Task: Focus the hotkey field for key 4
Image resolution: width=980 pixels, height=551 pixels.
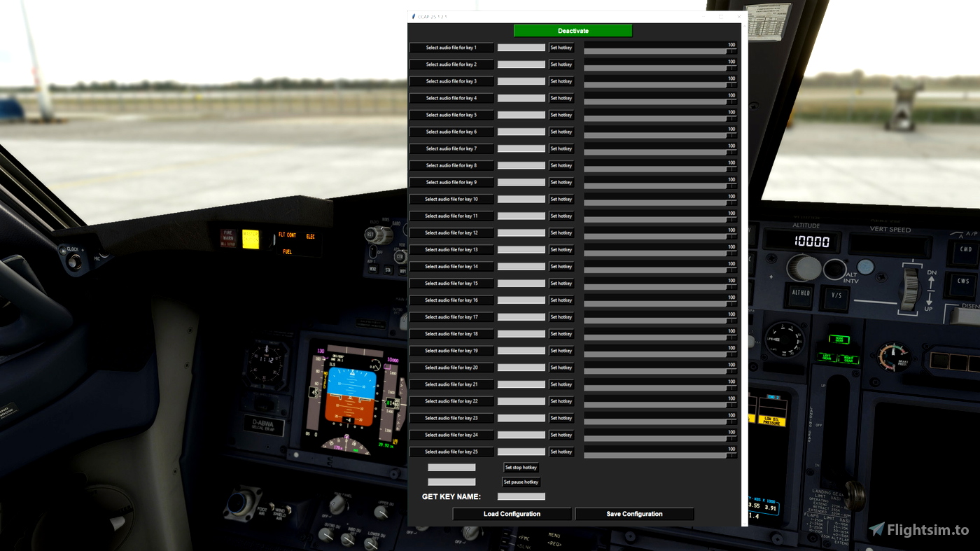Action: click(521, 98)
